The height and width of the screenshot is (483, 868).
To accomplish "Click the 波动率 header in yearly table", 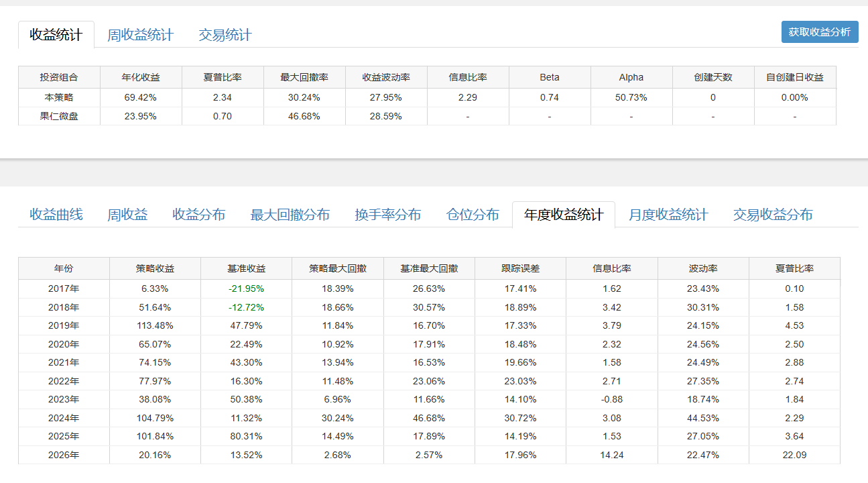I will click(x=704, y=268).
